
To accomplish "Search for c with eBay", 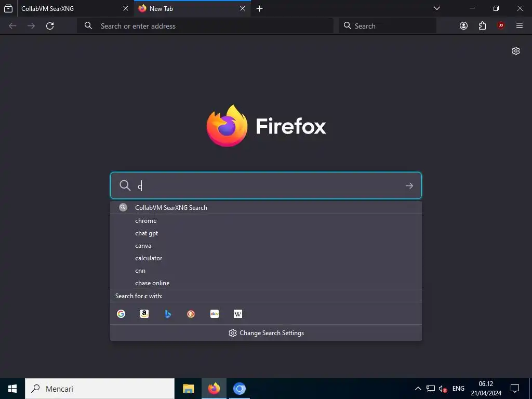I will (215, 314).
